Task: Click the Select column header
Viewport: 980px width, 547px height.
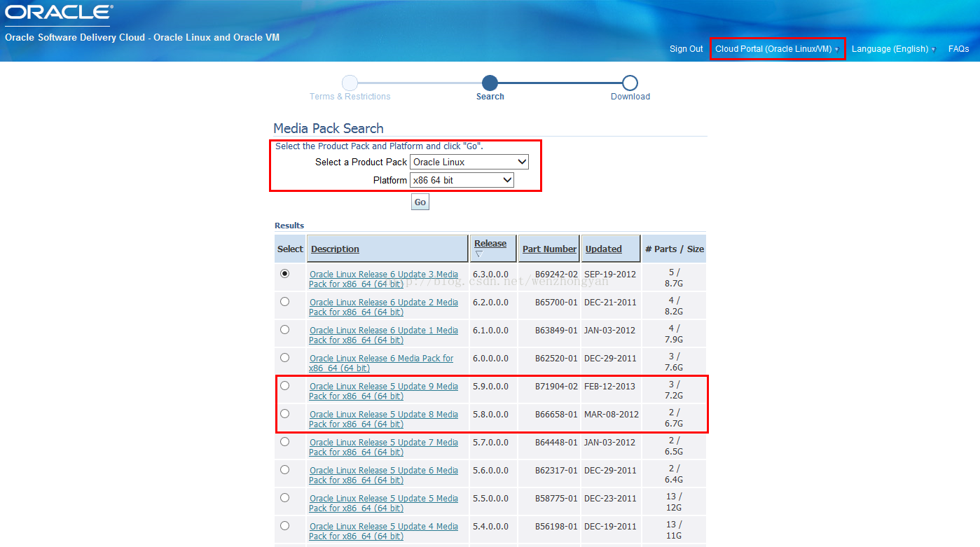Action: pos(290,249)
